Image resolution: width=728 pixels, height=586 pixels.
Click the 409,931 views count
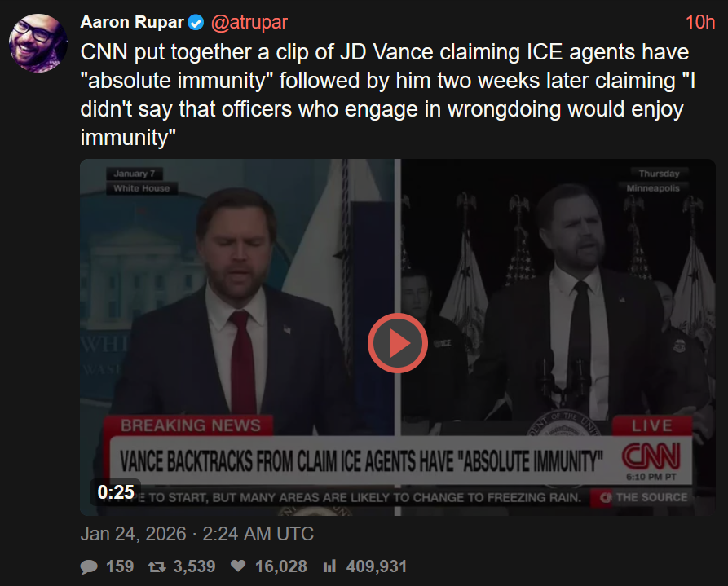coord(377,566)
